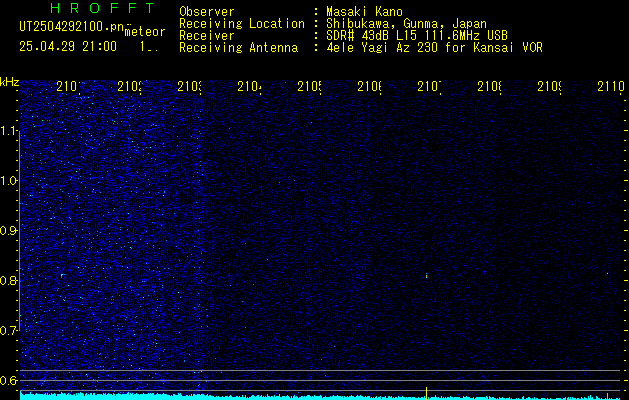
Task: Click the 0.8 kHz frequency axis label
Action: (9, 280)
